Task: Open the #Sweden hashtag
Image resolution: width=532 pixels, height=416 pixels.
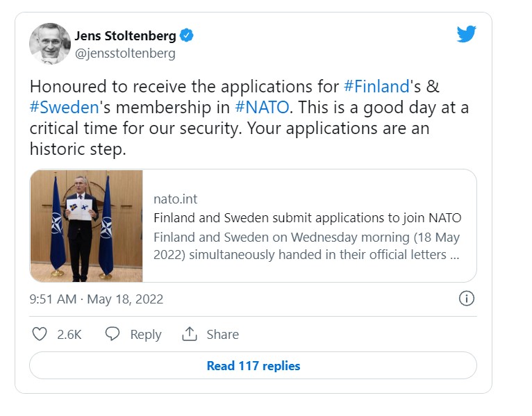Action: (64, 108)
